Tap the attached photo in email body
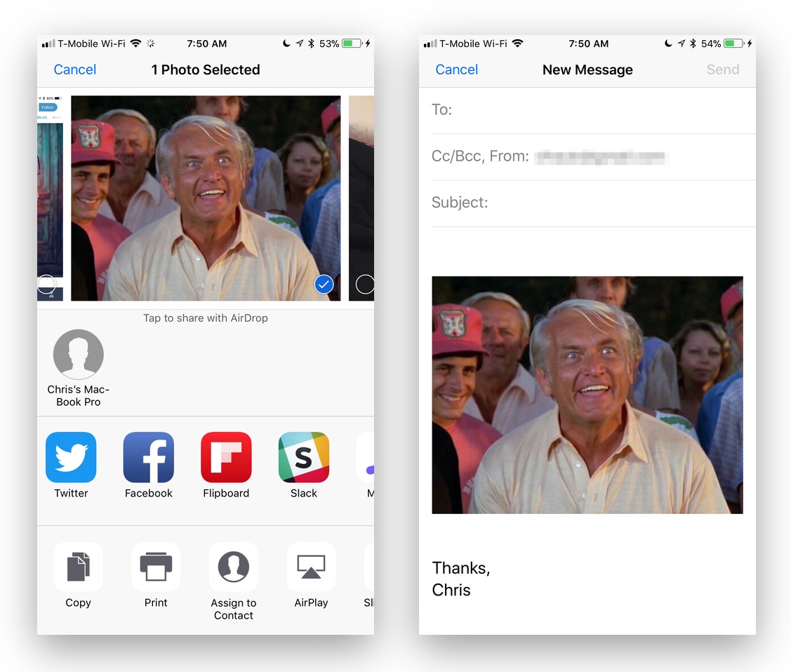Viewport: 791px width, 672px height. 587,395
